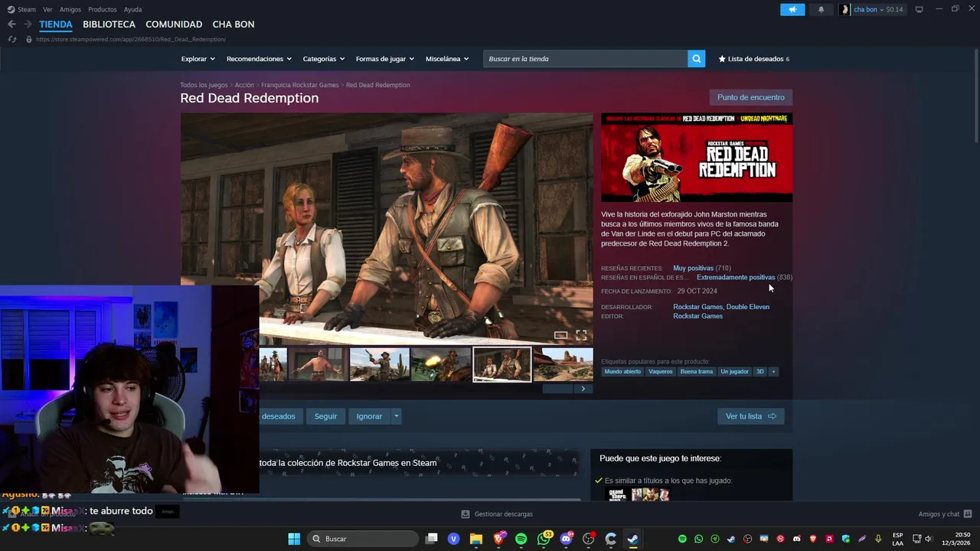Screen dimensions: 980x551
Task: Click the microphone icon in system tray
Action: click(878, 539)
